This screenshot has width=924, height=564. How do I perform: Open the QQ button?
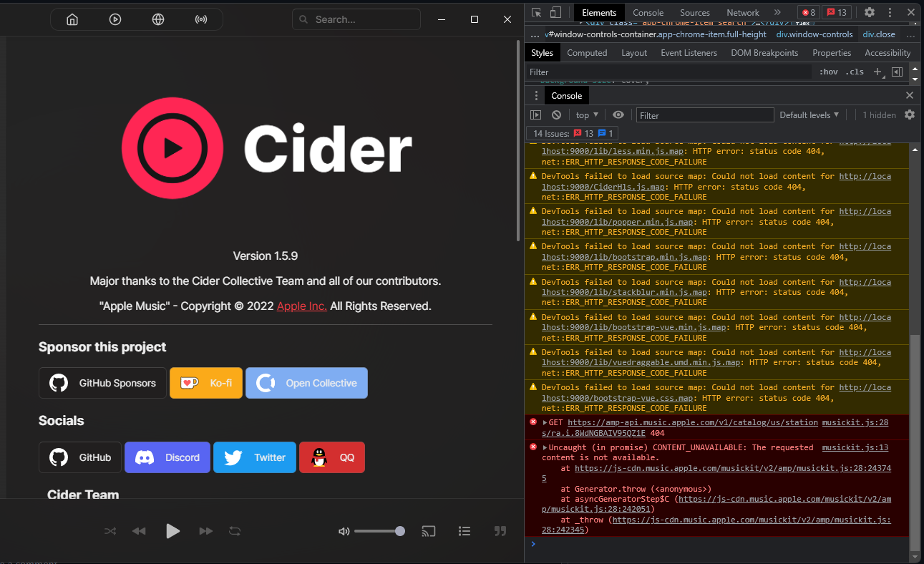click(x=332, y=457)
